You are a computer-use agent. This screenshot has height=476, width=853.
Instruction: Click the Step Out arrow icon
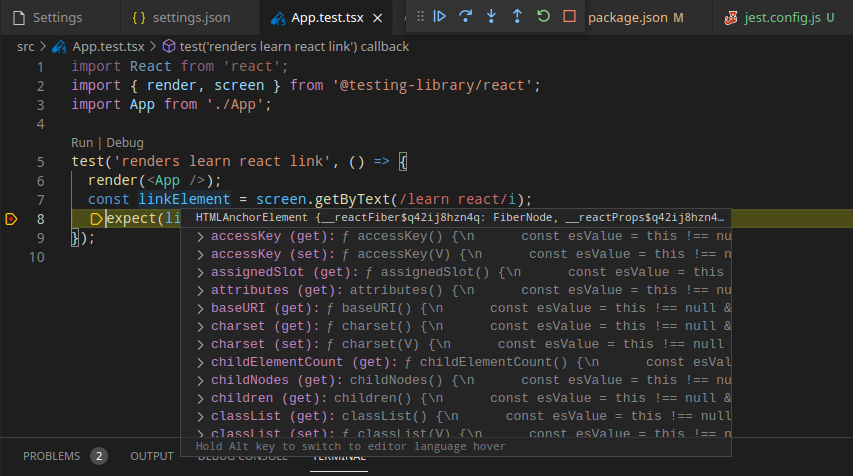517,16
